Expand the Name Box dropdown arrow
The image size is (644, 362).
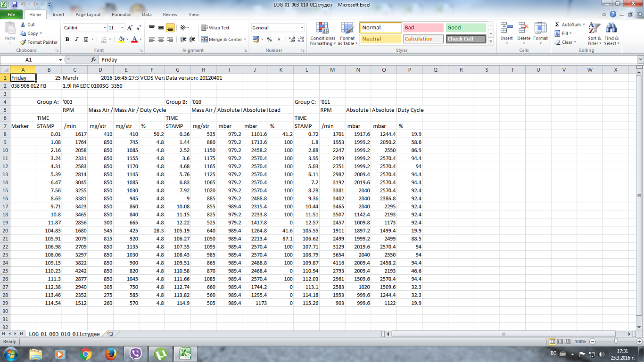click(x=60, y=60)
